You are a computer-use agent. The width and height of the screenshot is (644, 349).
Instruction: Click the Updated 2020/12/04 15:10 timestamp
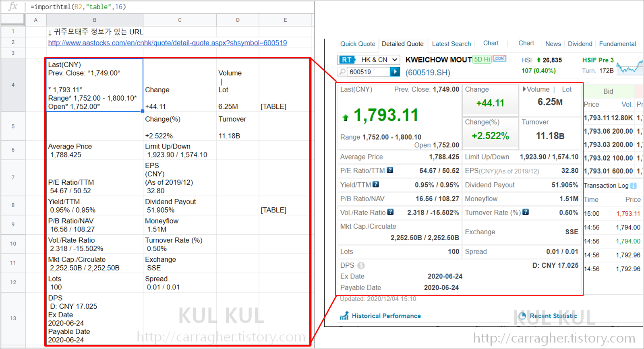click(x=378, y=299)
